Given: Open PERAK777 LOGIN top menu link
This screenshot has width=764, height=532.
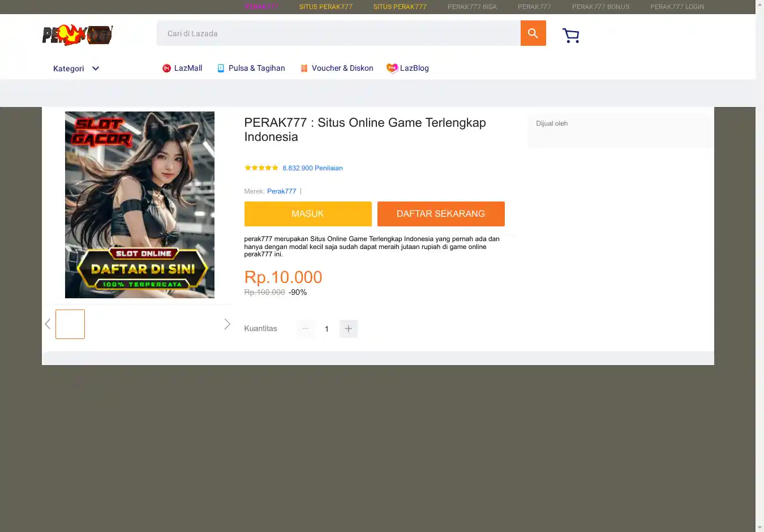Looking at the screenshot, I should coord(677,7).
